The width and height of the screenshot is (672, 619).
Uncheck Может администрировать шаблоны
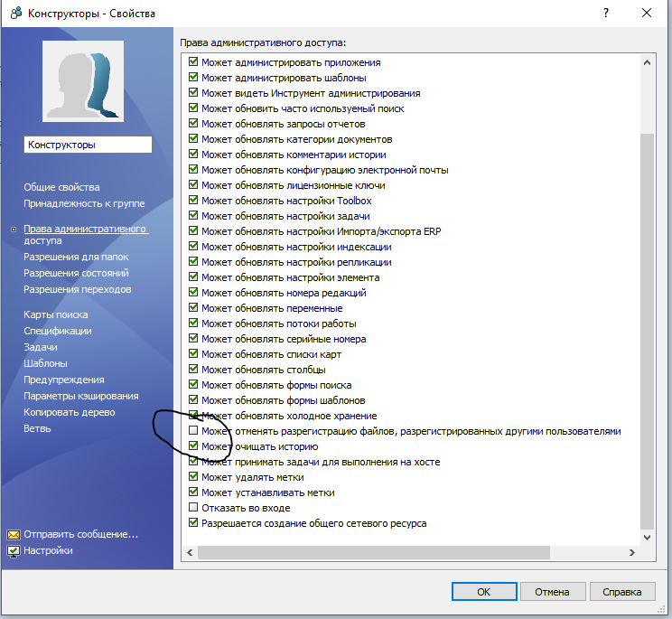[193, 77]
